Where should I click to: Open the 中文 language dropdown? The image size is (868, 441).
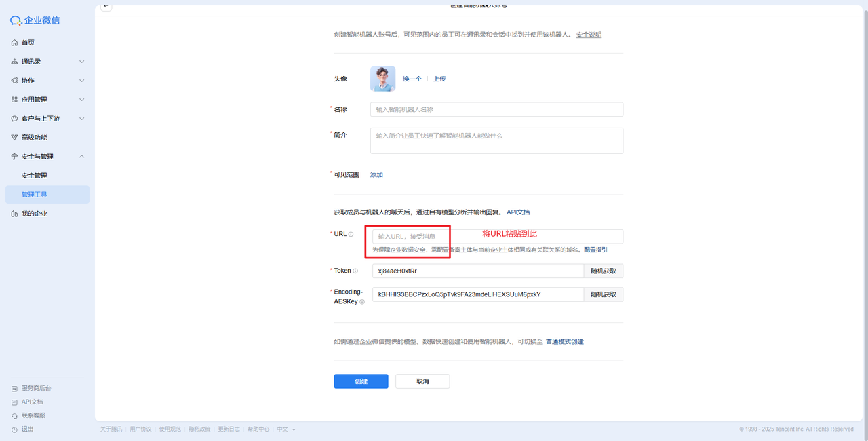[285, 429]
